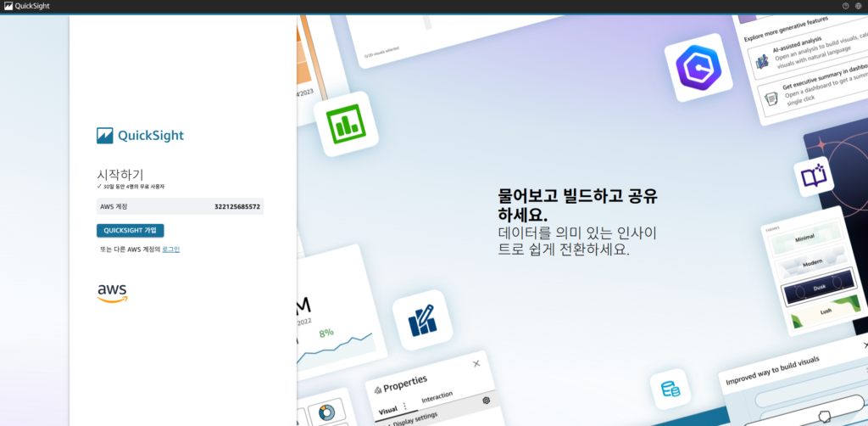Click the green bar chart tile icon
868x426 pixels.
point(346,124)
